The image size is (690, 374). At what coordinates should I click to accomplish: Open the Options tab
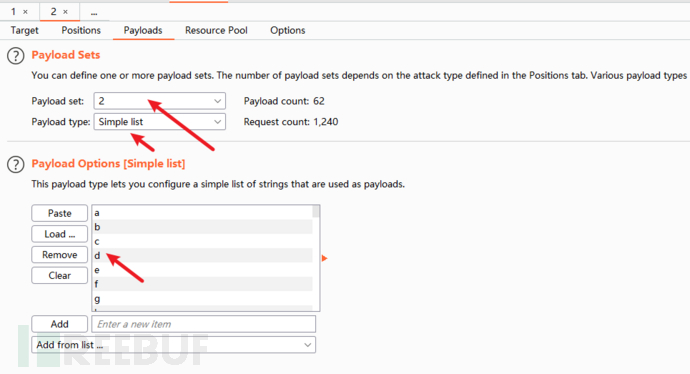point(287,30)
